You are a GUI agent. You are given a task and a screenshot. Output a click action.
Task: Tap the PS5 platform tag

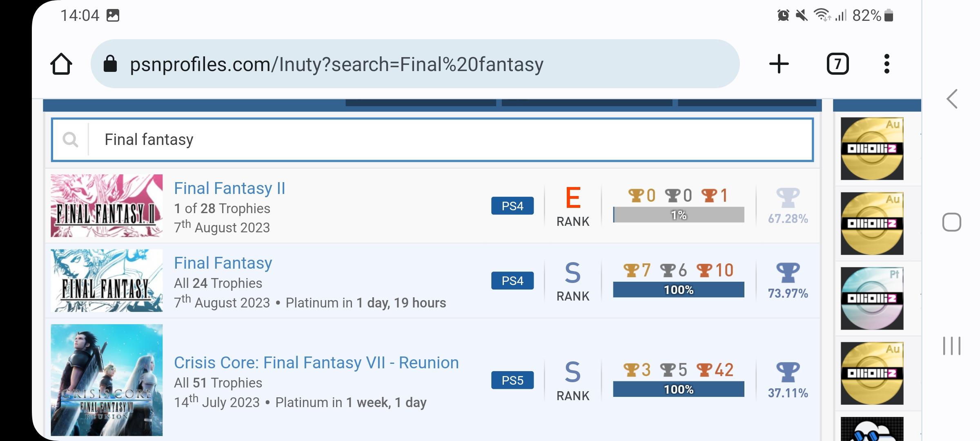512,380
